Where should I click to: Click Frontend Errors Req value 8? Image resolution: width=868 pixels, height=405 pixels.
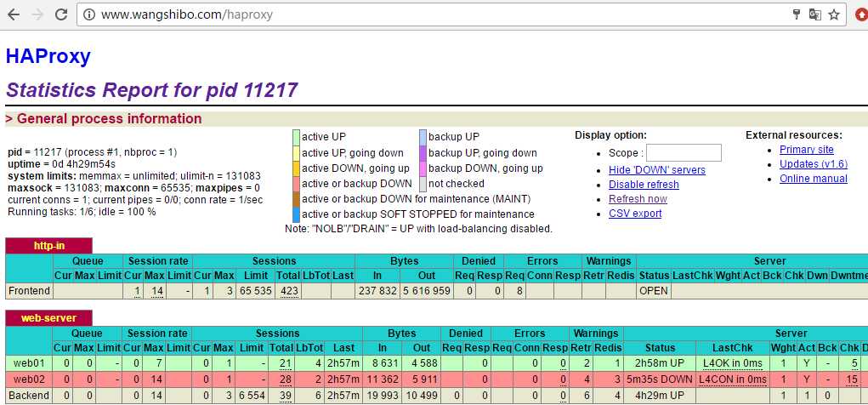521,291
